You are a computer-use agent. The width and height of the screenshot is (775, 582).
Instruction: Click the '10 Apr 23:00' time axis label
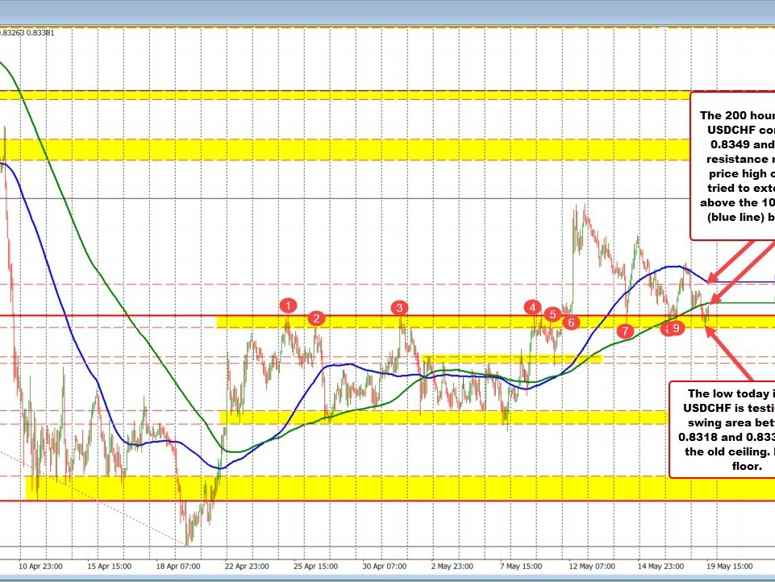[41, 566]
